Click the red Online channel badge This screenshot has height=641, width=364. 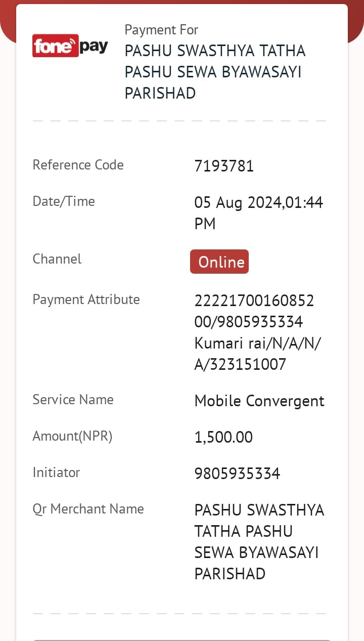(219, 262)
